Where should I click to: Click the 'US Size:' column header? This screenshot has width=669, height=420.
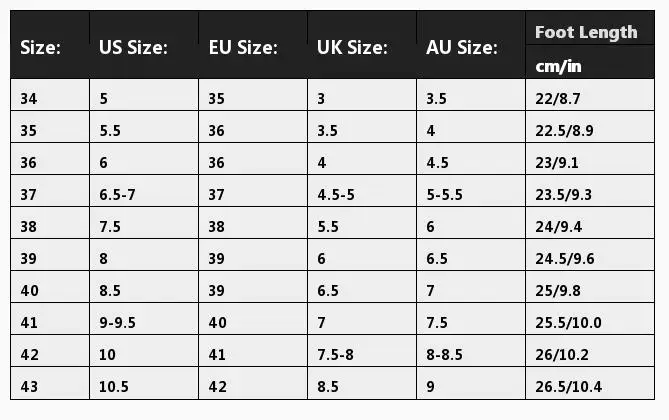133,48
